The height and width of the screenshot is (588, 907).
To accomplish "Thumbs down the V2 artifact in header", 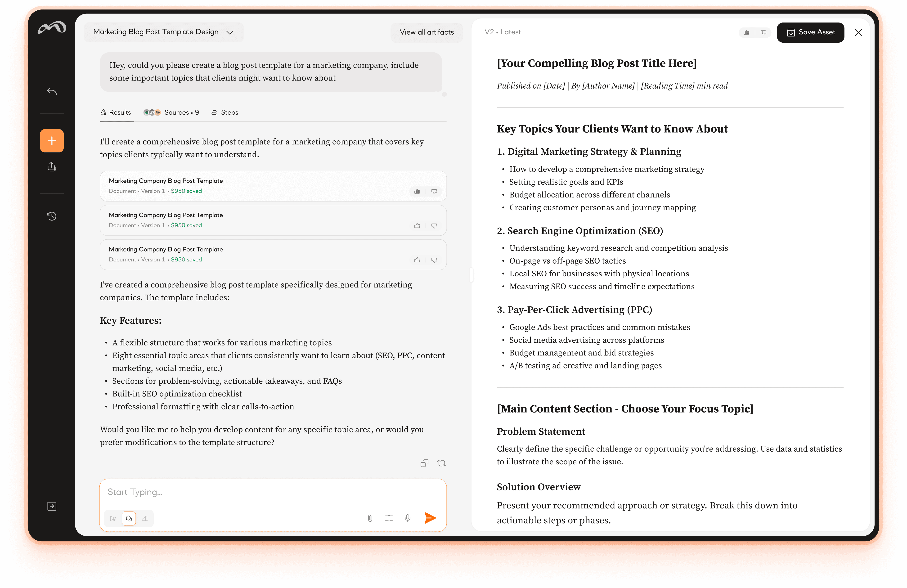I will click(763, 33).
